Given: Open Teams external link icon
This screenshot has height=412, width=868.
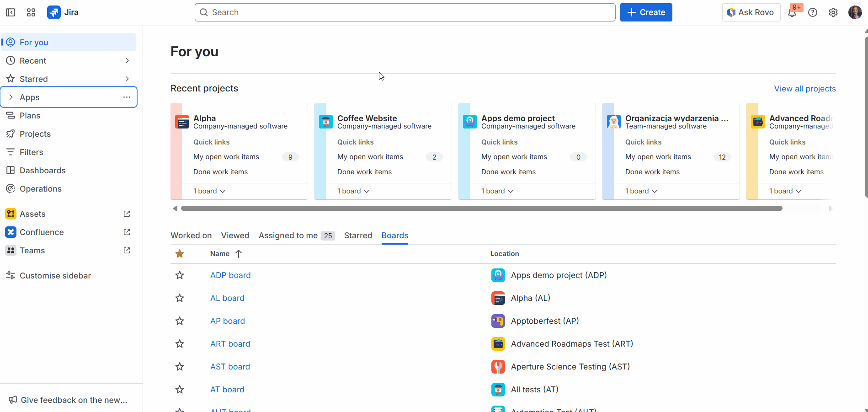Looking at the screenshot, I should tap(127, 250).
